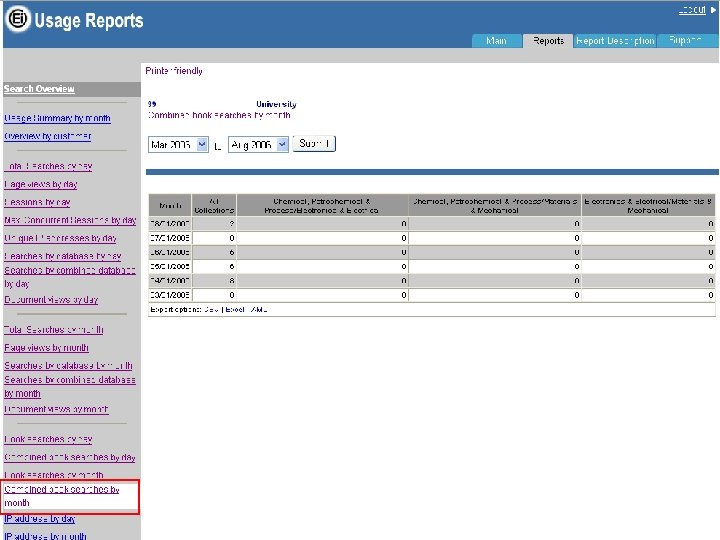Export the report as CSV
Image resolution: width=720 pixels, height=540 pixels.
click(211, 309)
